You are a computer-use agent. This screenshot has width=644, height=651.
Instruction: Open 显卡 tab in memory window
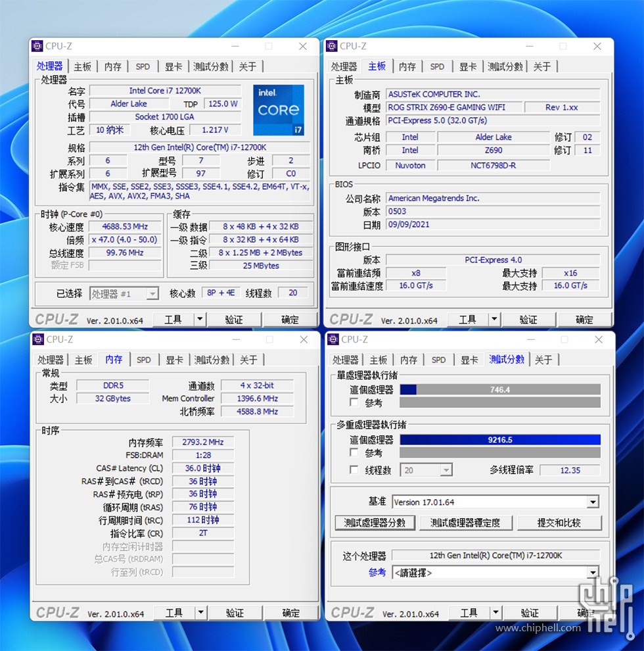pyautogui.click(x=174, y=360)
